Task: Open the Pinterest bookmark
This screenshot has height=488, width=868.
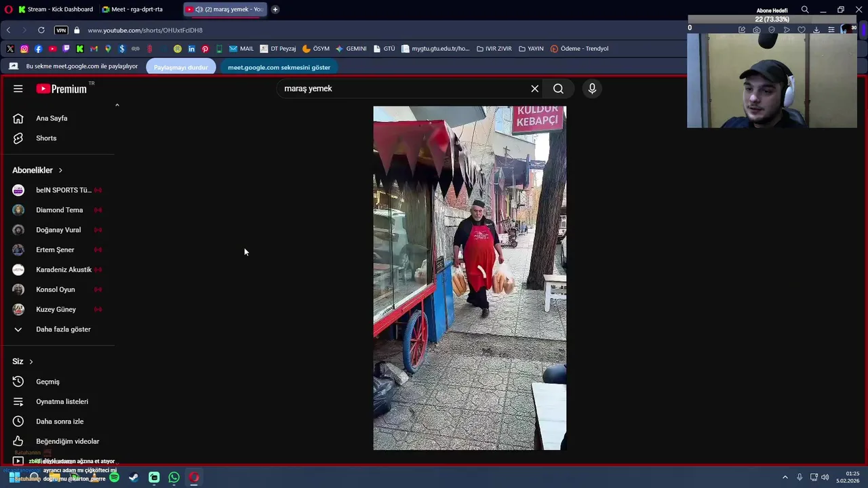Action: pyautogui.click(x=205, y=49)
